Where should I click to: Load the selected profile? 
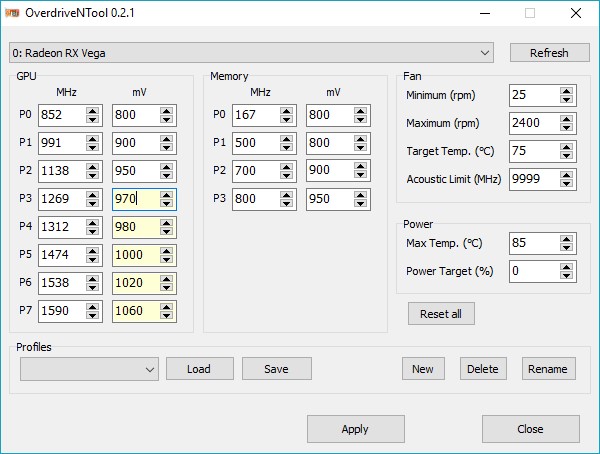click(x=200, y=369)
